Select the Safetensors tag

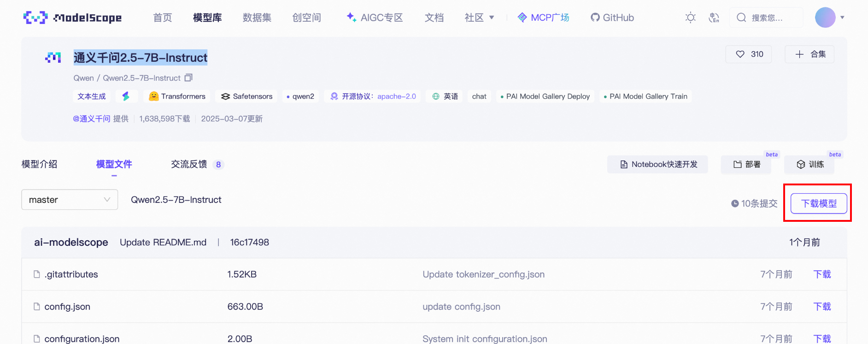click(246, 96)
